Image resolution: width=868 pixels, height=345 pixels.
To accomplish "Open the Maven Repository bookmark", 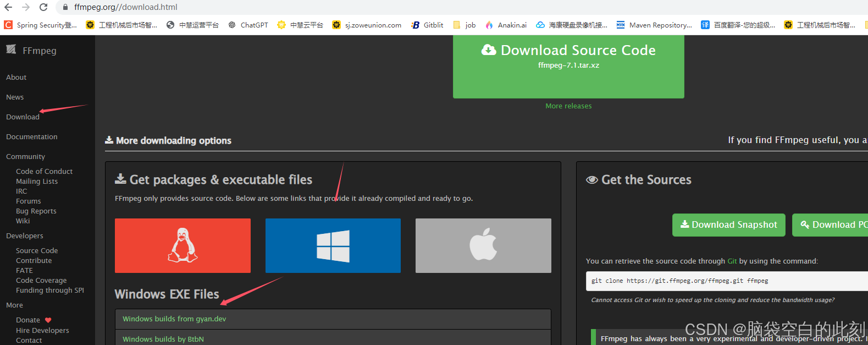I will [654, 25].
